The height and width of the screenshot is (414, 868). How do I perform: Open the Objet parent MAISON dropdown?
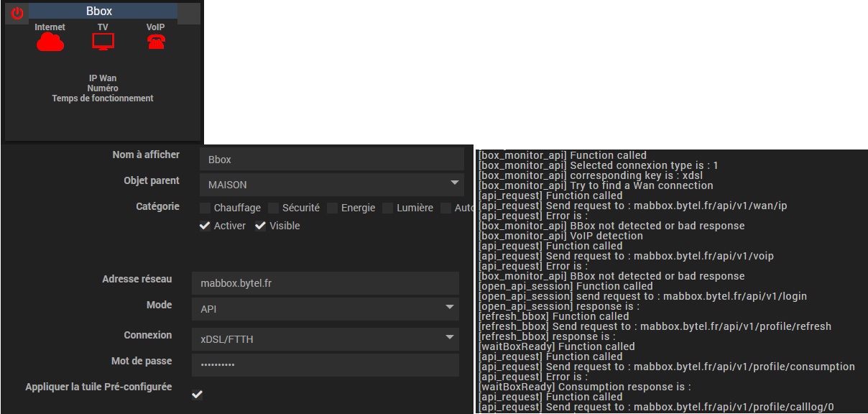click(331, 185)
